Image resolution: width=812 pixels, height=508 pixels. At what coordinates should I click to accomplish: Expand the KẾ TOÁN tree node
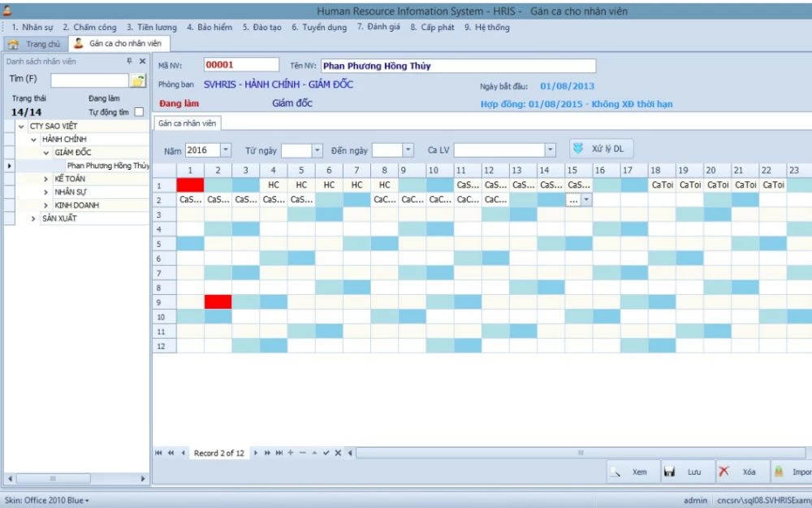tap(46, 179)
